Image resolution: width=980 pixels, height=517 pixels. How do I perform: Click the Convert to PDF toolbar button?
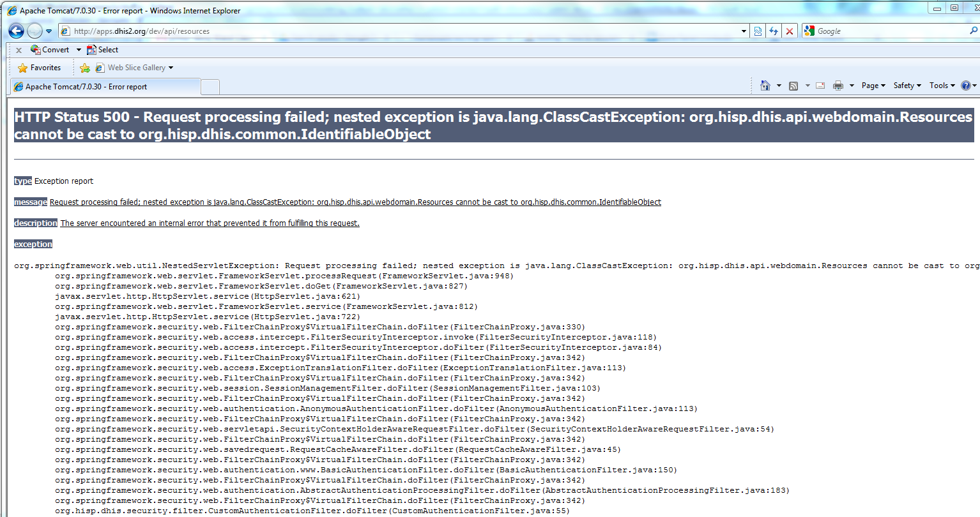pyautogui.click(x=50, y=50)
